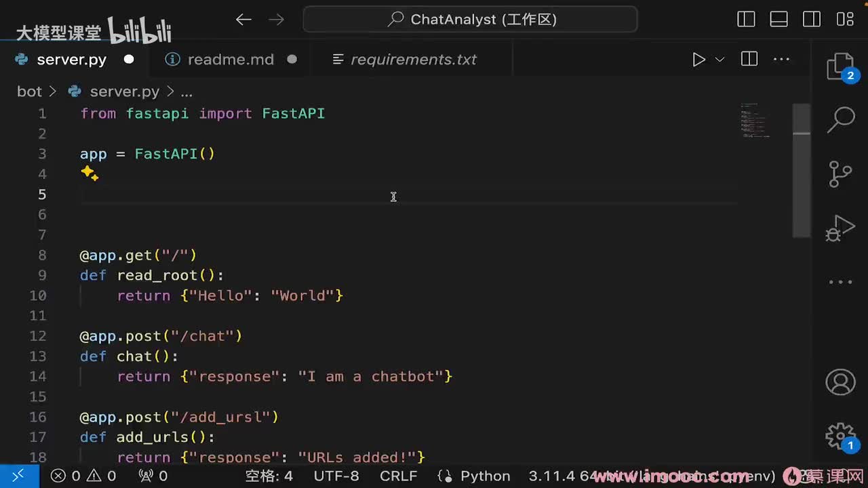Screen dimensions: 868x488
Task: Place cursor on the empty line 5
Action: click(x=408, y=195)
